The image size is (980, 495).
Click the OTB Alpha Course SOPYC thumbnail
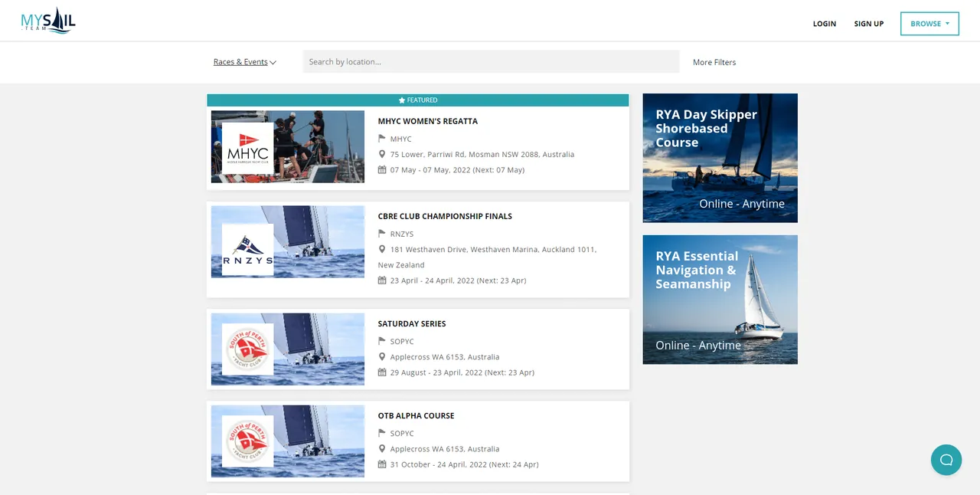point(288,441)
